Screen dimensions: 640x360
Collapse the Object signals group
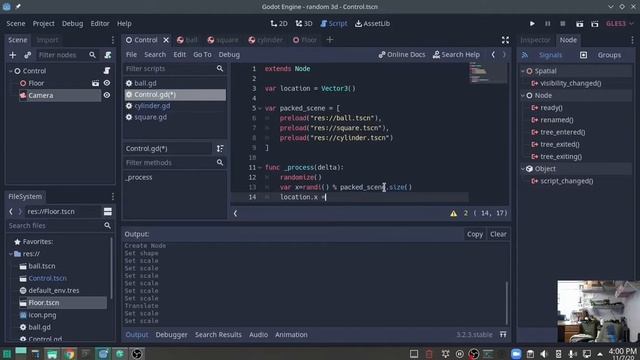523,169
